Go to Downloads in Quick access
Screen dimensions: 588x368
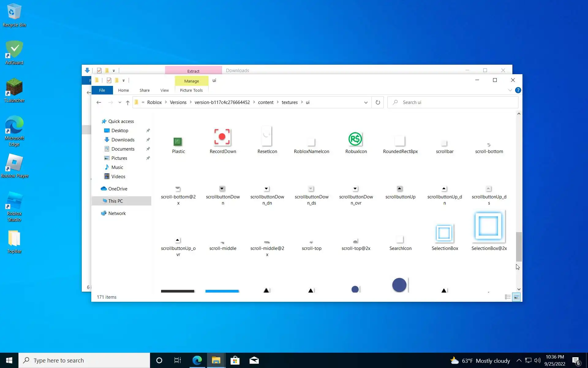click(x=123, y=140)
